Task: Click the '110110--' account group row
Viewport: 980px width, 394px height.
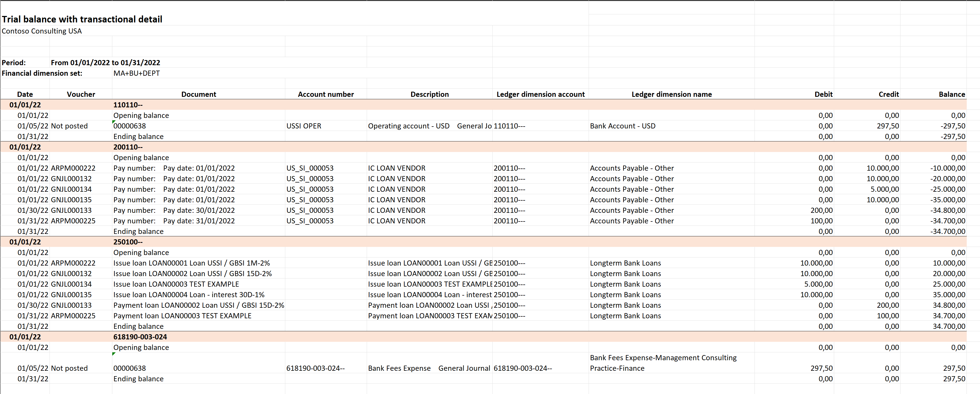Action: [483, 105]
